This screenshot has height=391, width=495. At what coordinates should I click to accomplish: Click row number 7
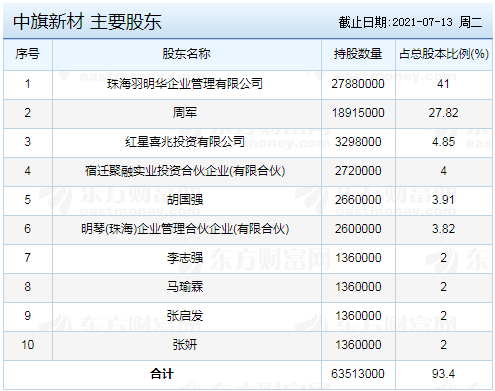pyautogui.click(x=28, y=258)
